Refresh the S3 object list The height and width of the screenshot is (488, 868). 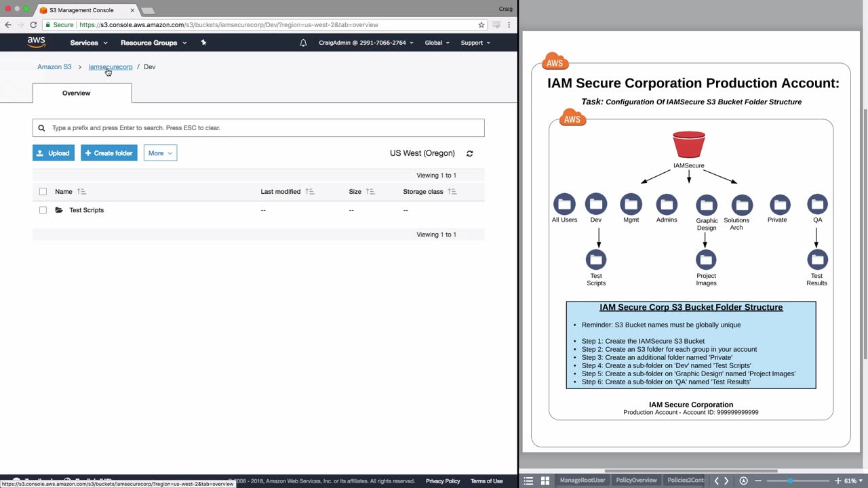coord(469,153)
